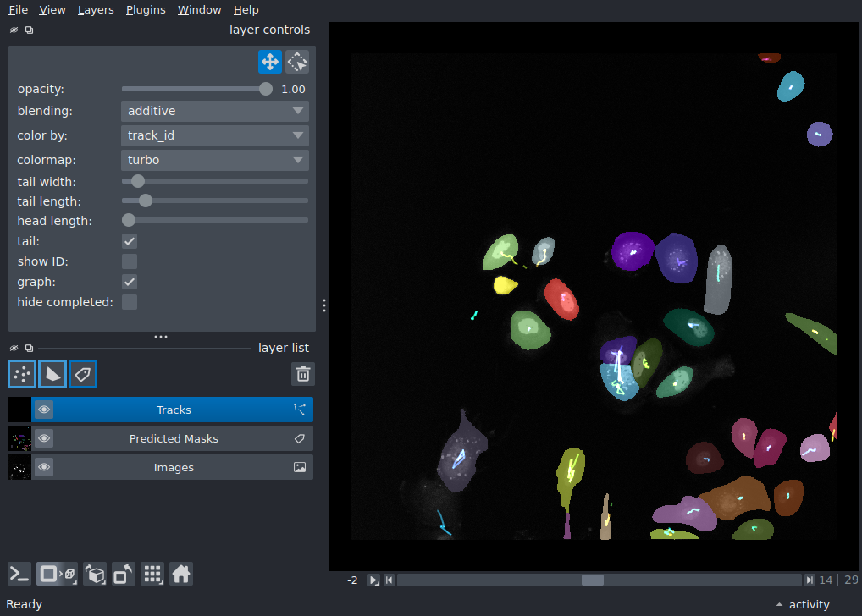This screenshot has width=862, height=616.
Task: Open the View menu
Action: [x=52, y=10]
